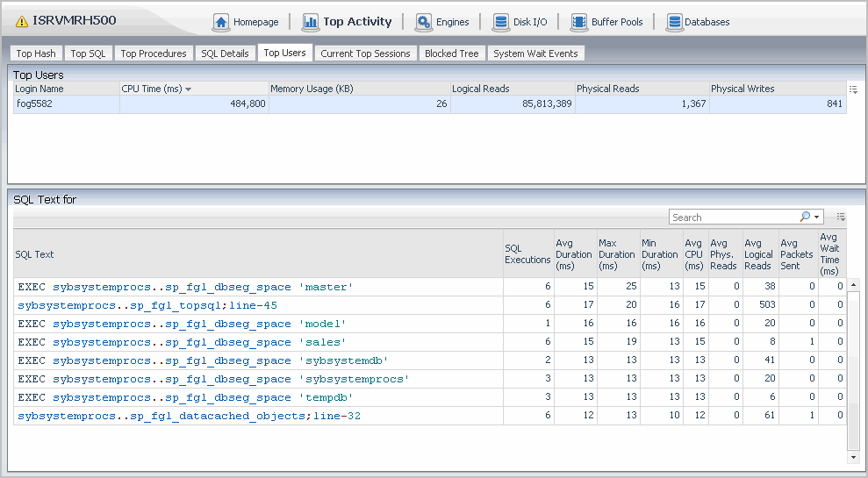Open sp_fgl_topsql line-45 SQL link
868x478 pixels.
tap(147, 305)
